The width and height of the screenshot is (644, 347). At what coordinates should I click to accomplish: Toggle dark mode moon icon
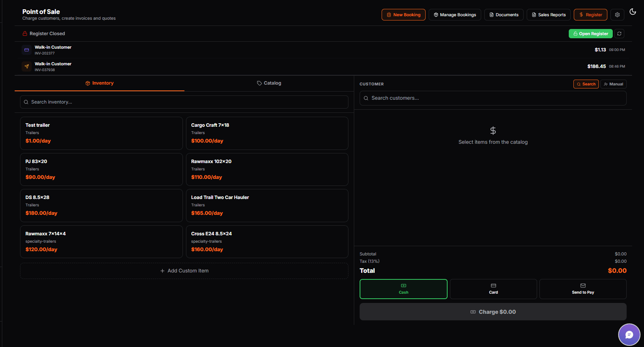(x=632, y=12)
